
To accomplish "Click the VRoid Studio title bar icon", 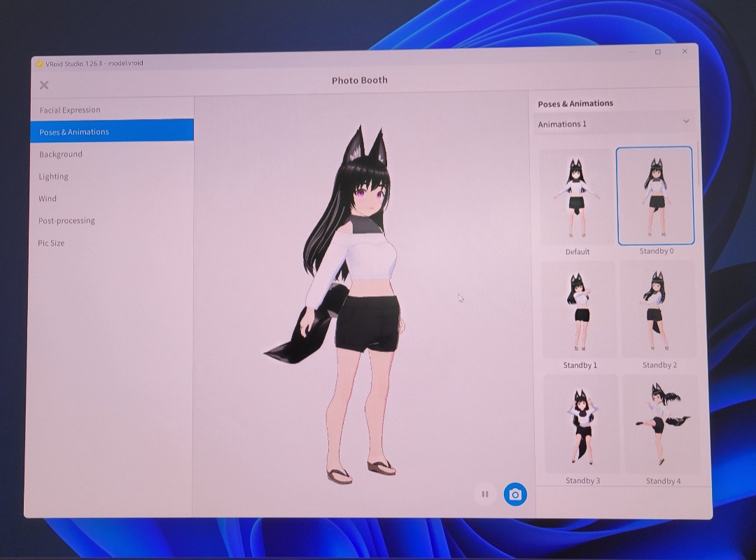I will tap(40, 62).
